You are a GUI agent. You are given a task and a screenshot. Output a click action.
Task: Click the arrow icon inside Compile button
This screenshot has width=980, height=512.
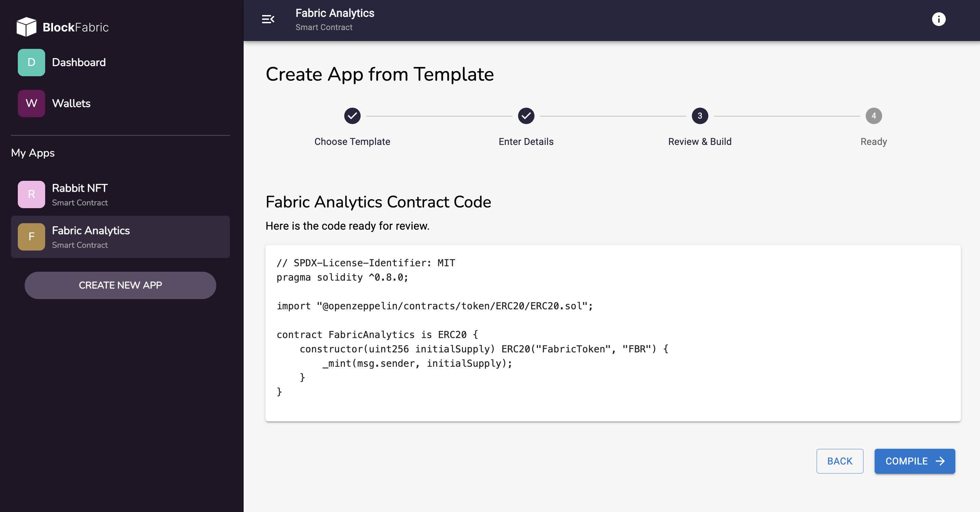tap(940, 461)
